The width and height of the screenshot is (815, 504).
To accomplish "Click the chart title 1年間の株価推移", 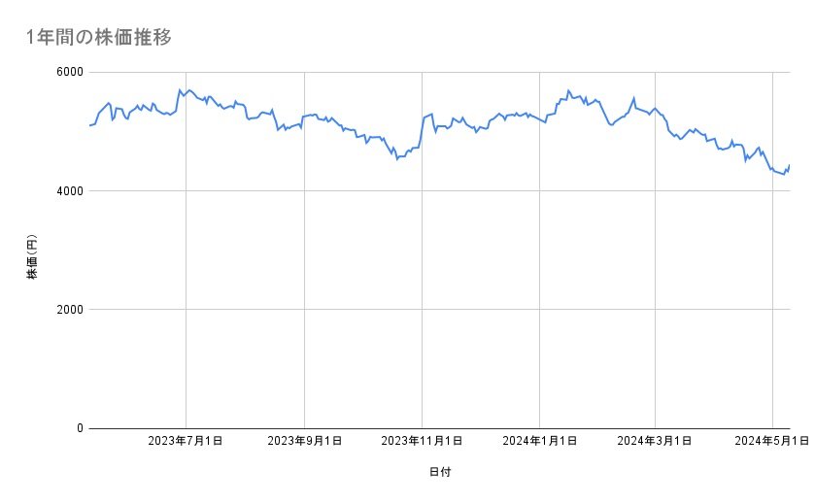I will (x=100, y=37).
